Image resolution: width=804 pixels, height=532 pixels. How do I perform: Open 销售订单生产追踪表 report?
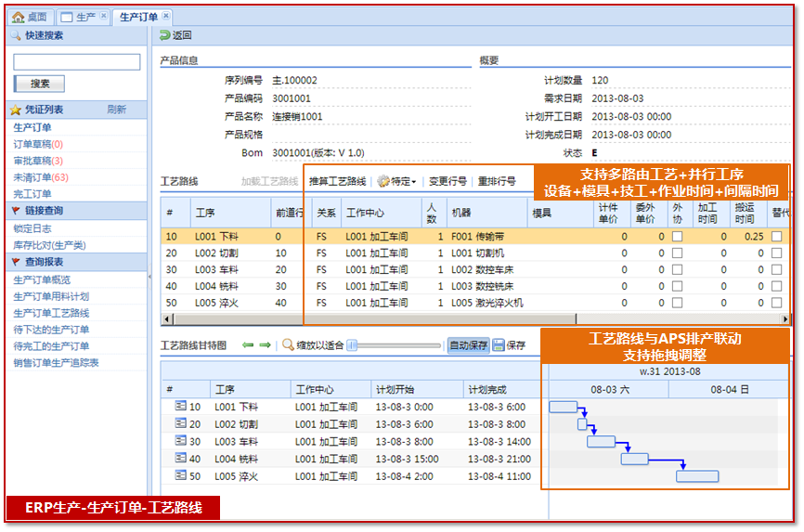coord(56,362)
